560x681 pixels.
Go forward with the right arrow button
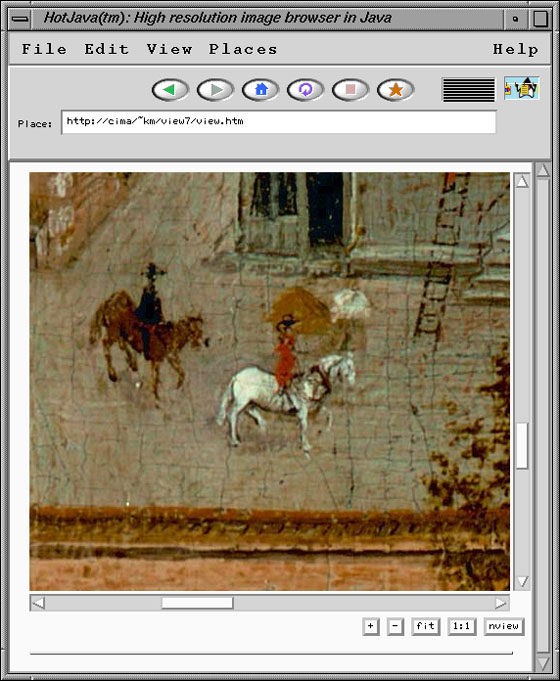[x=215, y=90]
